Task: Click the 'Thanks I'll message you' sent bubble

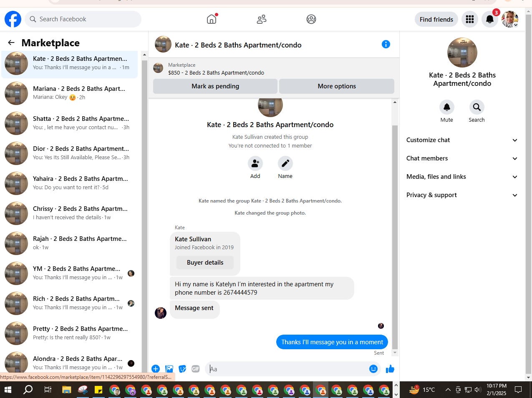Action: pyautogui.click(x=332, y=342)
